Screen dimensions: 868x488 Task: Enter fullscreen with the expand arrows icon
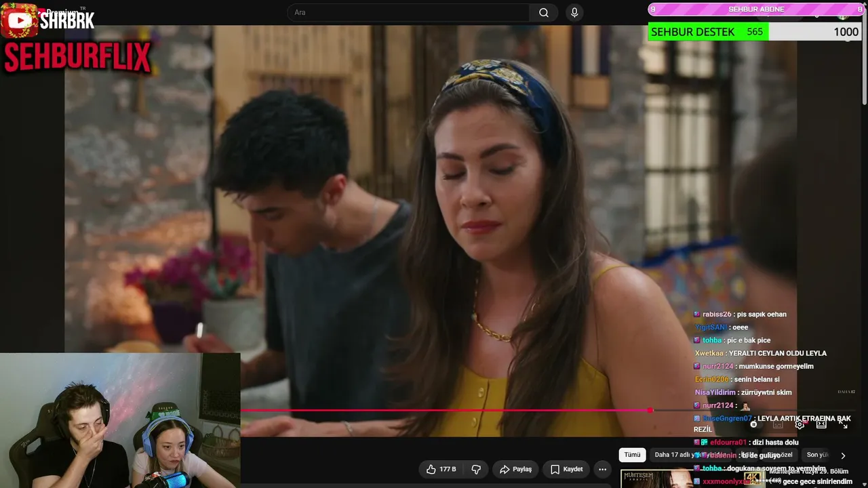pyautogui.click(x=844, y=424)
